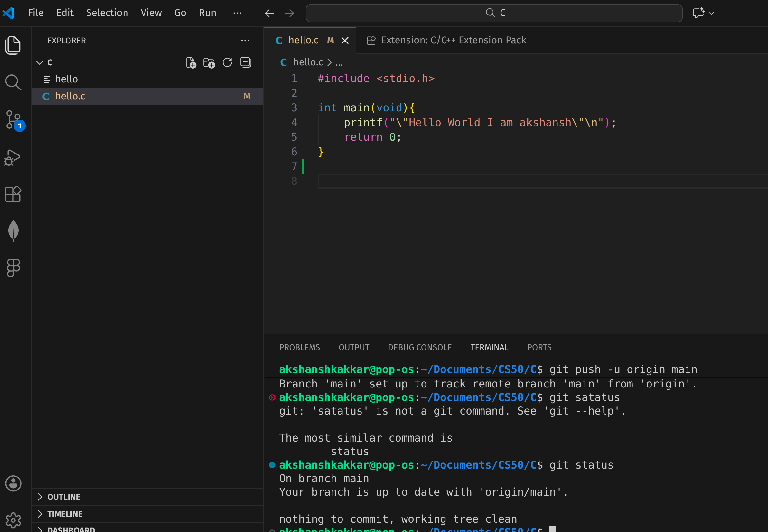The height and width of the screenshot is (532, 768).
Task: Expand the TIMELINE section
Action: point(64,514)
